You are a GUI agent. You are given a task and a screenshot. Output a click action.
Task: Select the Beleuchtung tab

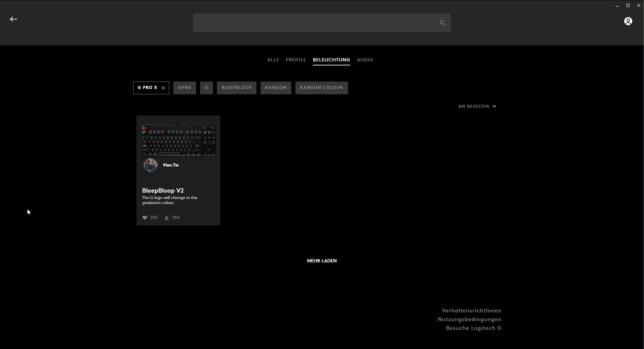331,60
